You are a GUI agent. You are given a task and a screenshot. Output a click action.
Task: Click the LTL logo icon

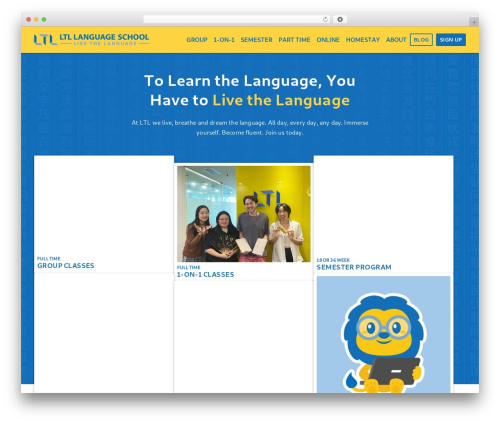coord(45,40)
